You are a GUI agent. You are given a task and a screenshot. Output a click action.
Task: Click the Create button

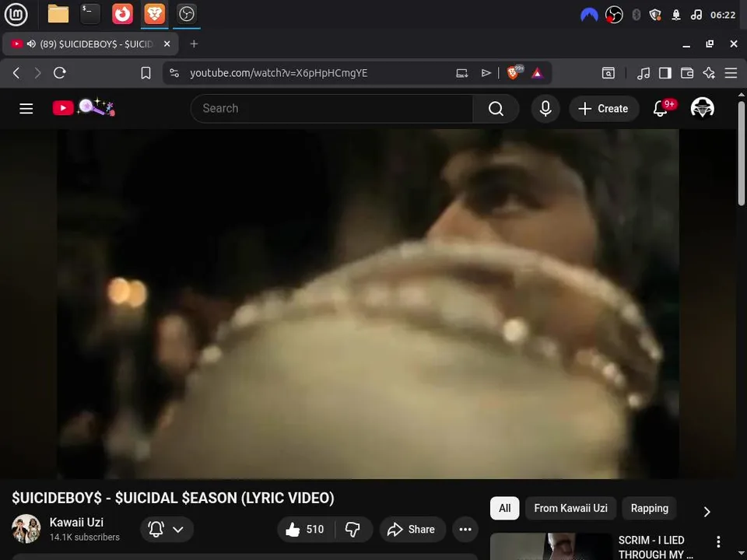[604, 109]
